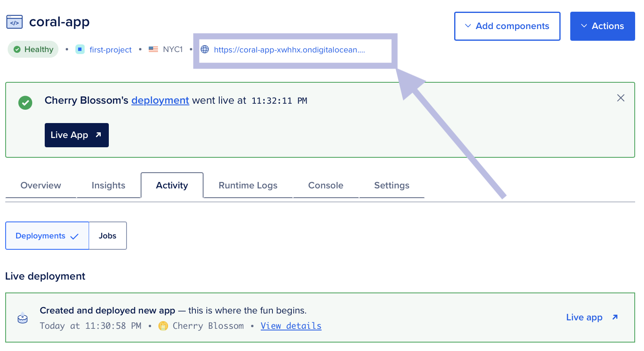
Task: Go to the Settings tab
Action: pos(391,185)
